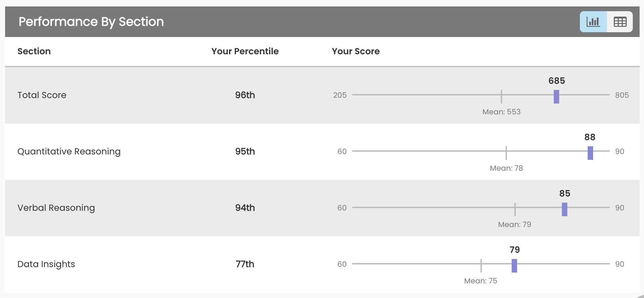Click the Performance By Section title

click(x=91, y=22)
